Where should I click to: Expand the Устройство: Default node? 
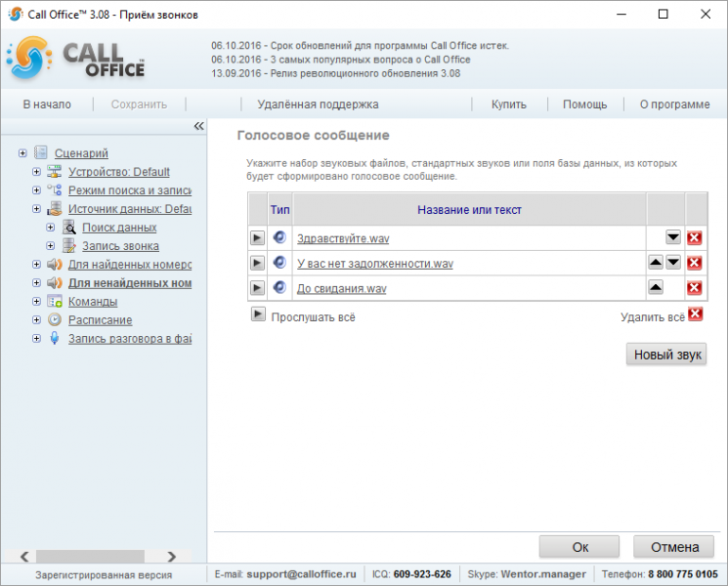(37, 172)
